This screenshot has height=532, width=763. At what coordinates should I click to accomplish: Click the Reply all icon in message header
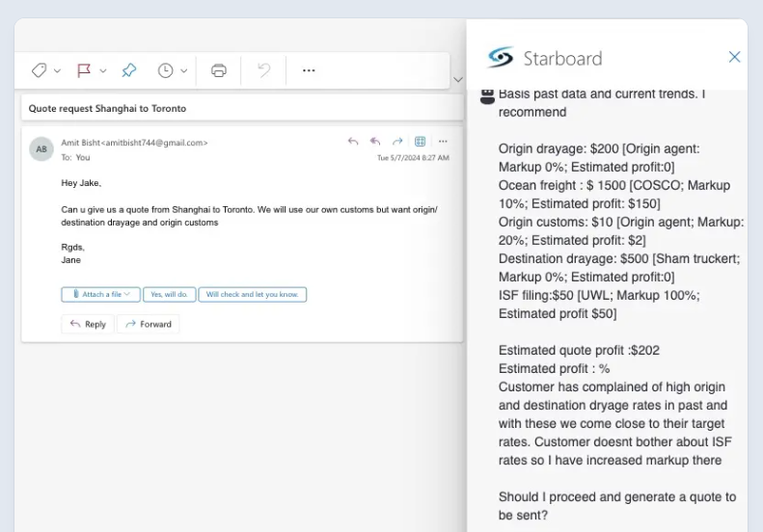pyautogui.click(x=374, y=142)
